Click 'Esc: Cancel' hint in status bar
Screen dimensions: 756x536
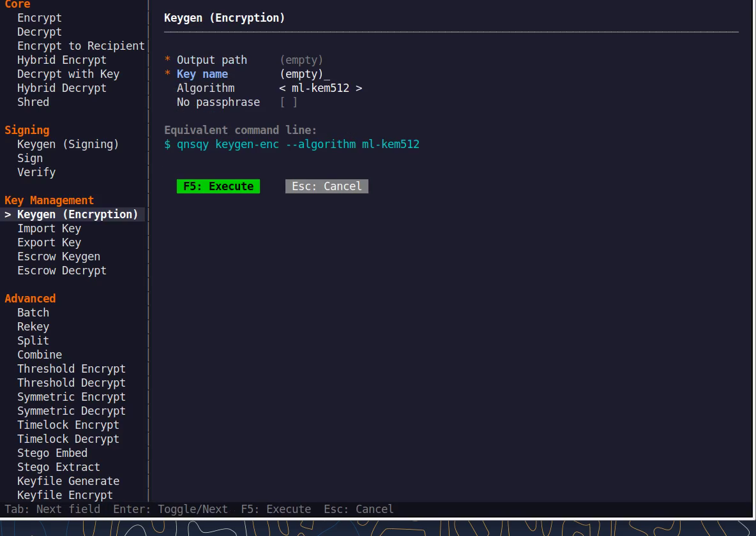point(359,509)
